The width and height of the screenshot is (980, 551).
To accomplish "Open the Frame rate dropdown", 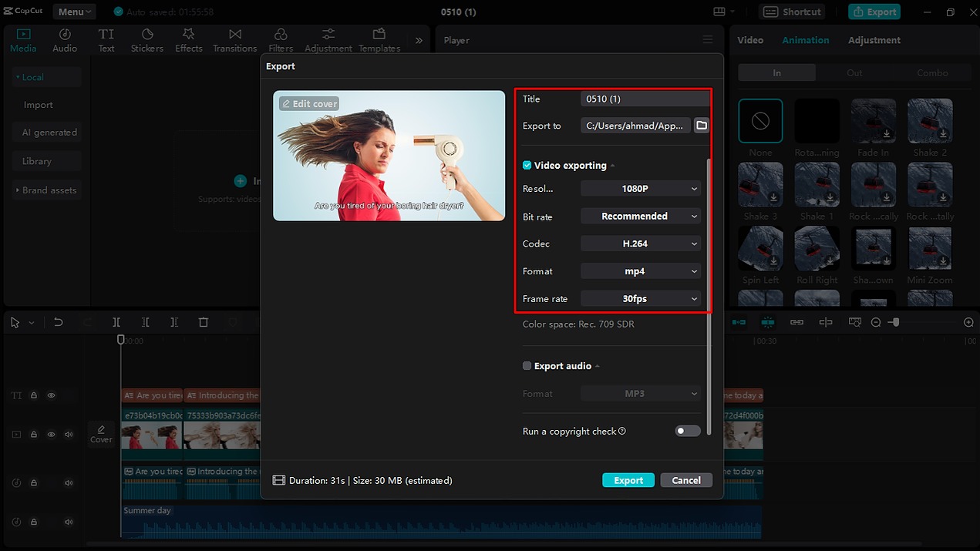I will (640, 298).
